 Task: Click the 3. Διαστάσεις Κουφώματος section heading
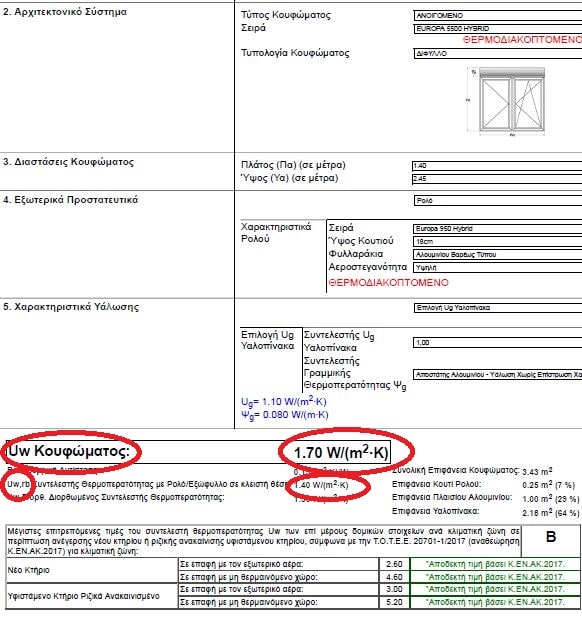point(68,162)
